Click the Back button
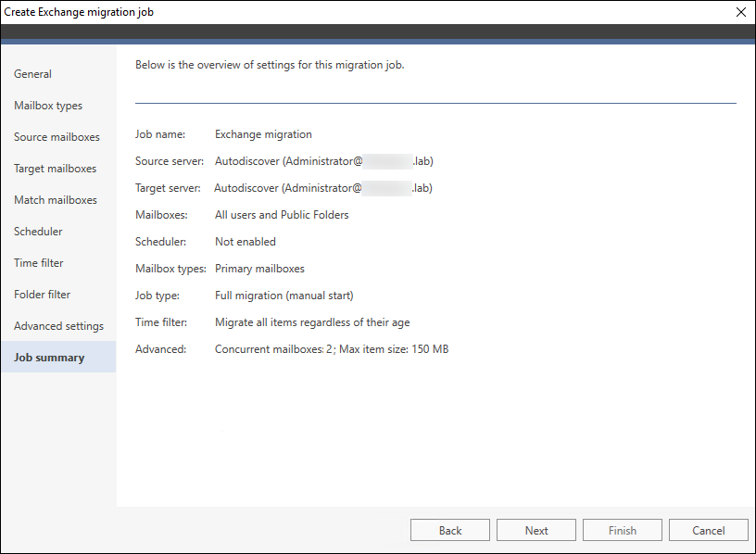This screenshot has width=756, height=554. point(450,530)
